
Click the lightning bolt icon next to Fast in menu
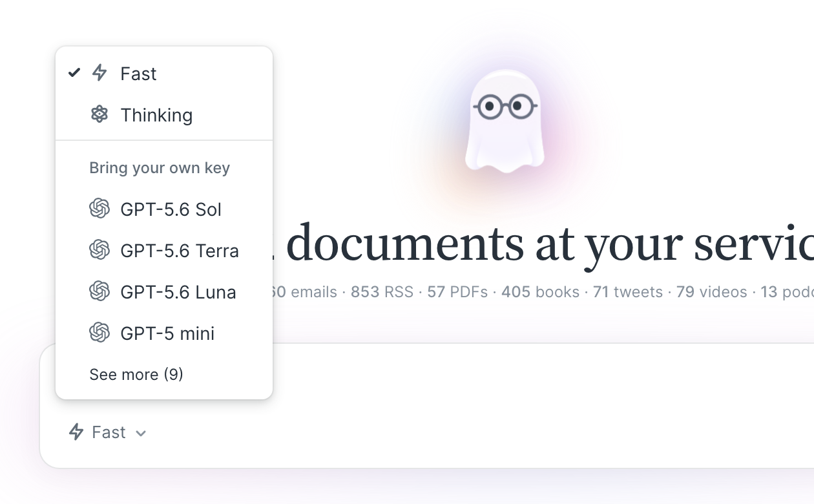[x=99, y=73]
